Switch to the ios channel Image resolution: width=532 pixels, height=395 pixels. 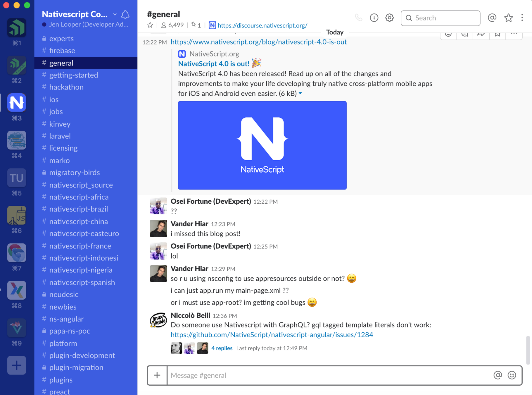coord(86,99)
